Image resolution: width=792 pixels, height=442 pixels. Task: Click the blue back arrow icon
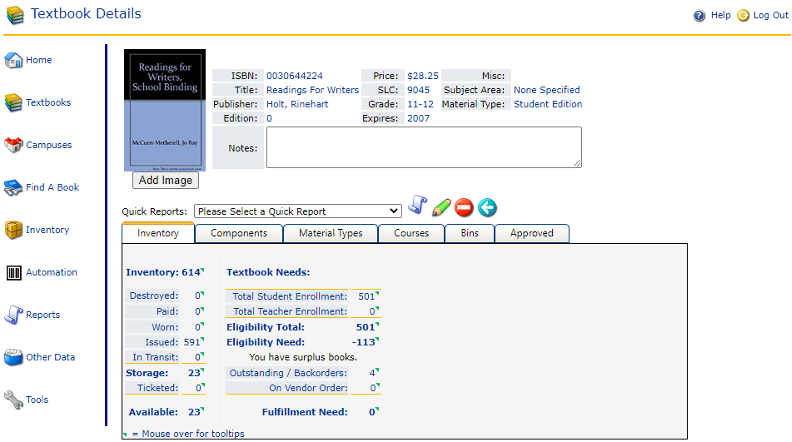click(487, 208)
